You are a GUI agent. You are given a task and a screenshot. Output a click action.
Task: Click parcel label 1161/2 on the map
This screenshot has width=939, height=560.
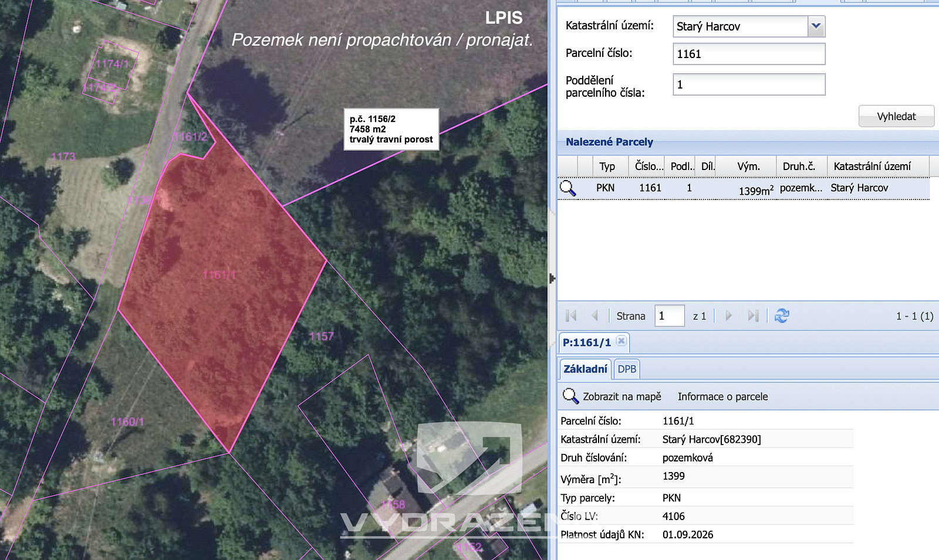(x=192, y=137)
